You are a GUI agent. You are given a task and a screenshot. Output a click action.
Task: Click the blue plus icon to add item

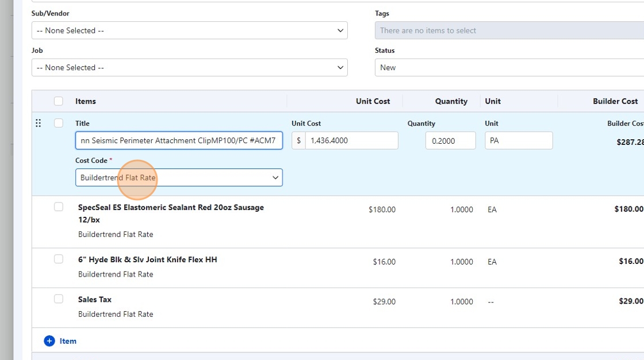pyautogui.click(x=49, y=341)
